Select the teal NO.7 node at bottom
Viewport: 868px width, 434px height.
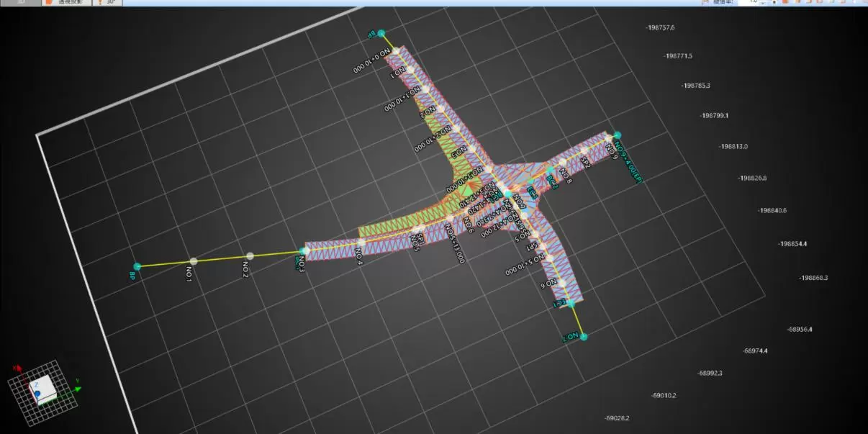(x=584, y=337)
